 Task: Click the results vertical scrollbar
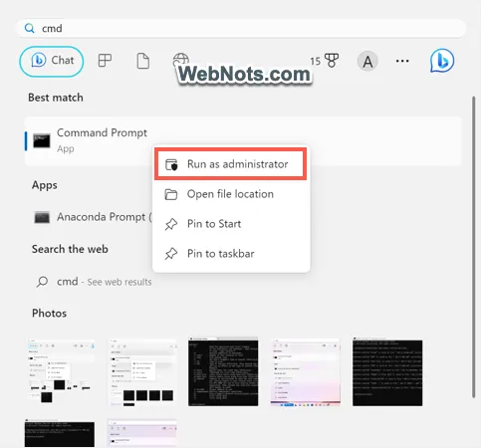(474, 247)
